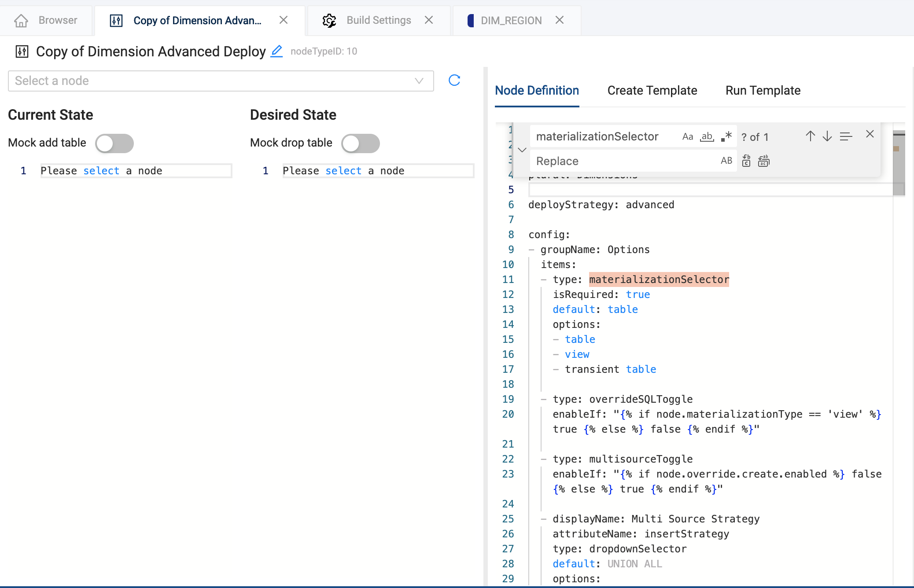Collapse the replace row with the chevron

522,150
